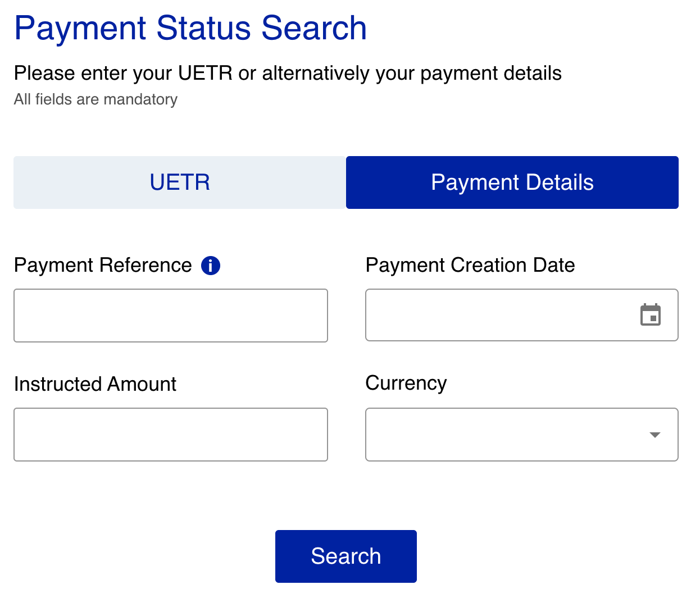Select the Currency input area
This screenshot has height=612, width=700.
[506, 435]
